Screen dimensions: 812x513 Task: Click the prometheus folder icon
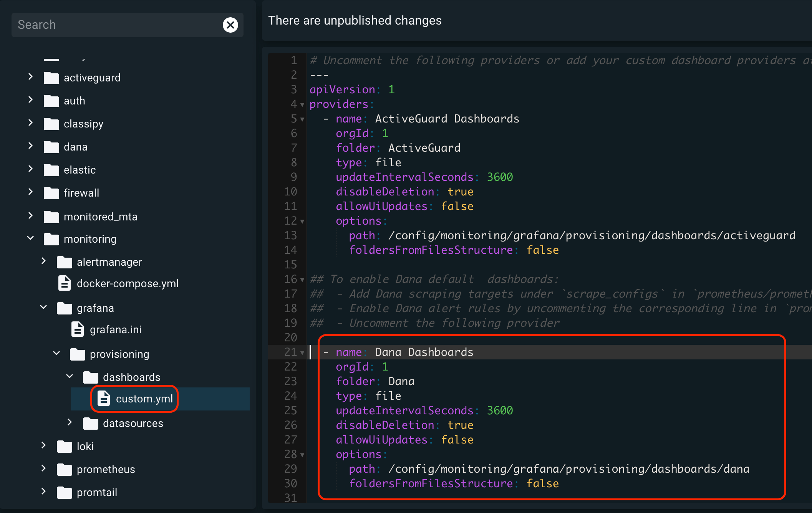pos(65,470)
